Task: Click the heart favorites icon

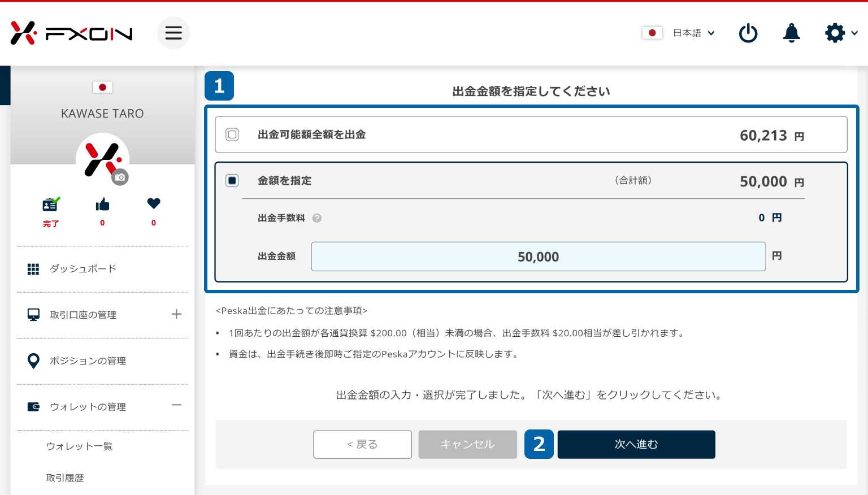Action: [x=154, y=203]
